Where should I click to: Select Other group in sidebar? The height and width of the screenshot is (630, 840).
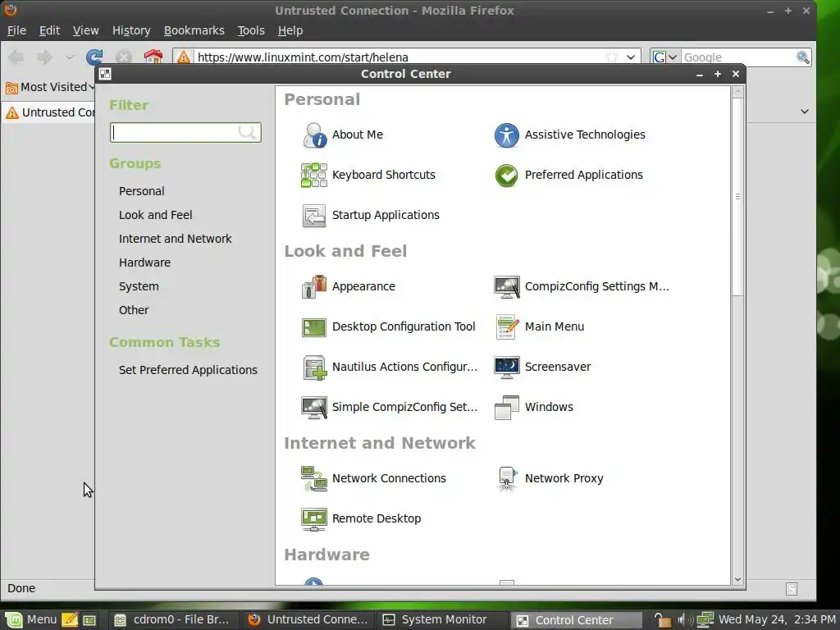pos(134,310)
